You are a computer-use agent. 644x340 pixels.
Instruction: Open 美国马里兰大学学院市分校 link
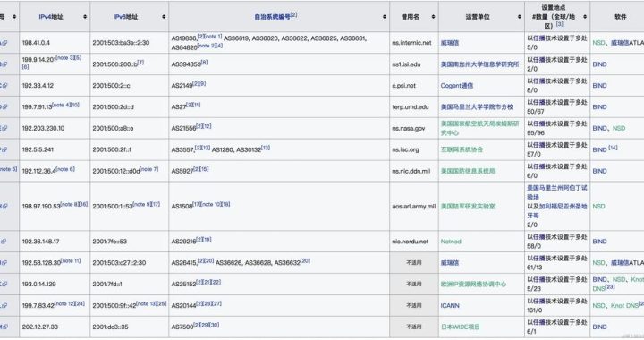click(x=477, y=106)
